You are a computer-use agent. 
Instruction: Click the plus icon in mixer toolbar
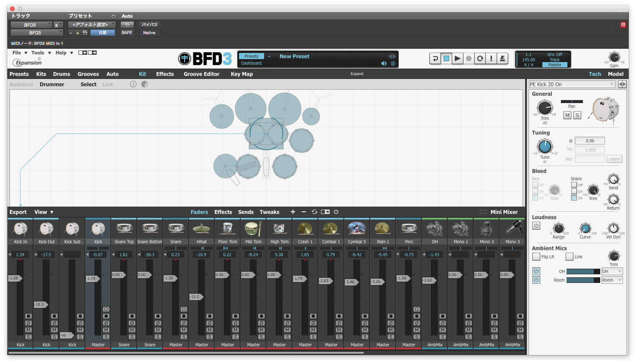(293, 212)
